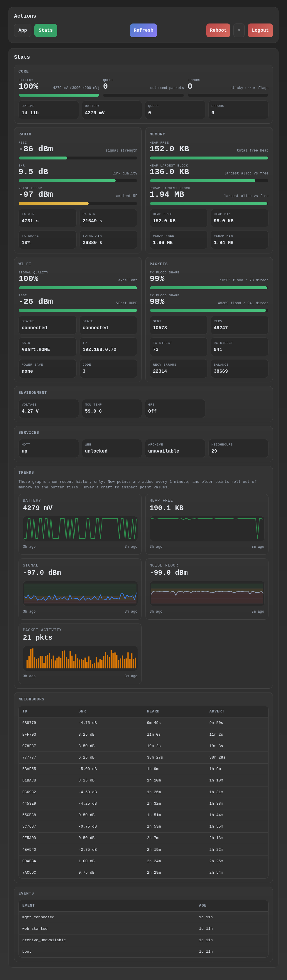The image size is (287, 980).
Task: Click the Archive unavailable service card
Action: point(175,448)
